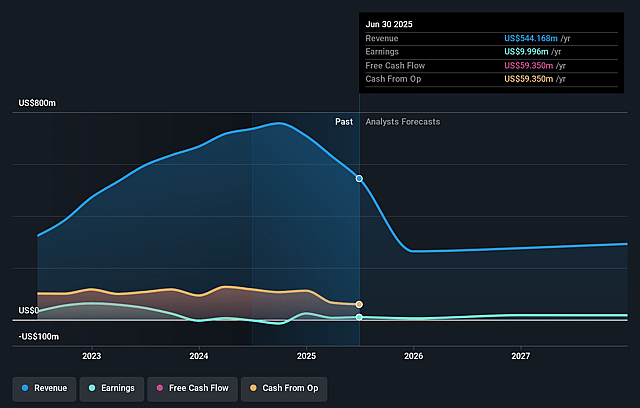
Task: Click the orange US$59.350m cash from op value
Action: (529, 79)
